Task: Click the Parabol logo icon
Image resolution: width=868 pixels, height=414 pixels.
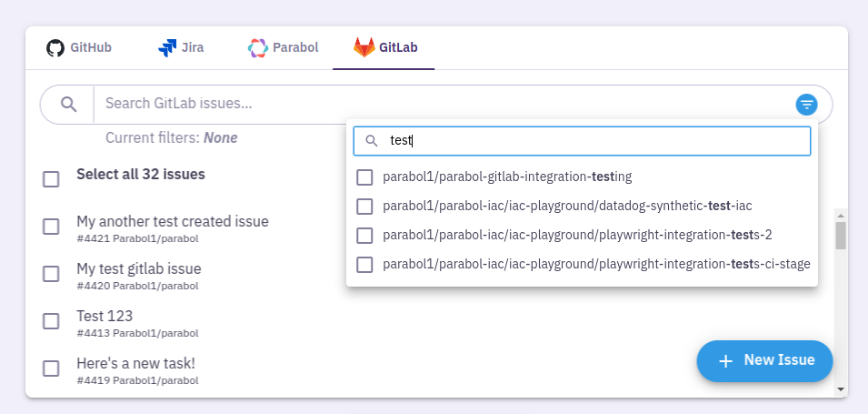Action: click(257, 47)
